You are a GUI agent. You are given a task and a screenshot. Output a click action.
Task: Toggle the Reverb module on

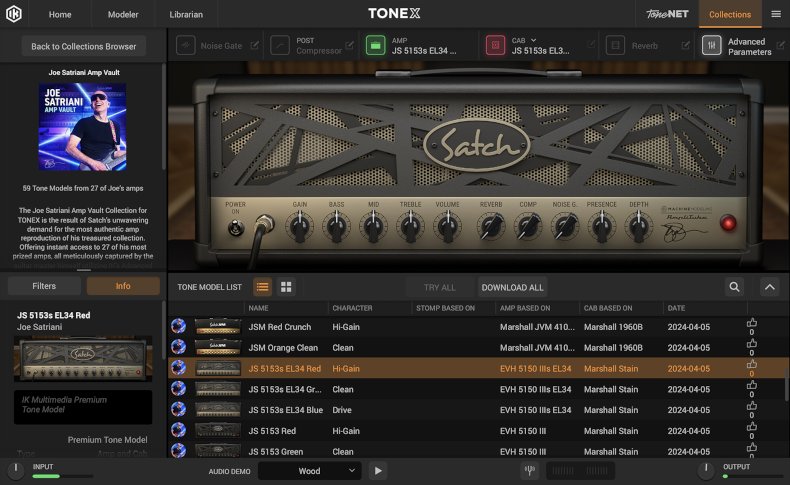[x=616, y=46]
